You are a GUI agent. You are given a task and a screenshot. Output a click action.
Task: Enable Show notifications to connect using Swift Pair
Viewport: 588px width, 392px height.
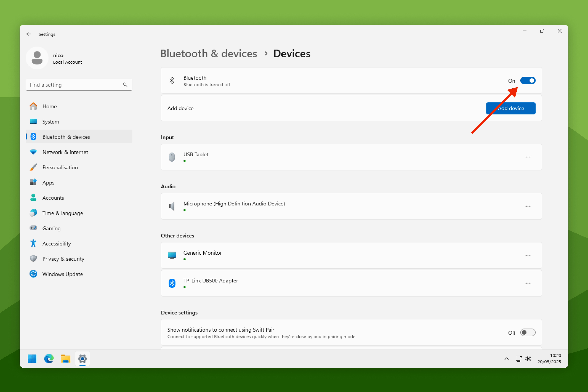pyautogui.click(x=528, y=333)
